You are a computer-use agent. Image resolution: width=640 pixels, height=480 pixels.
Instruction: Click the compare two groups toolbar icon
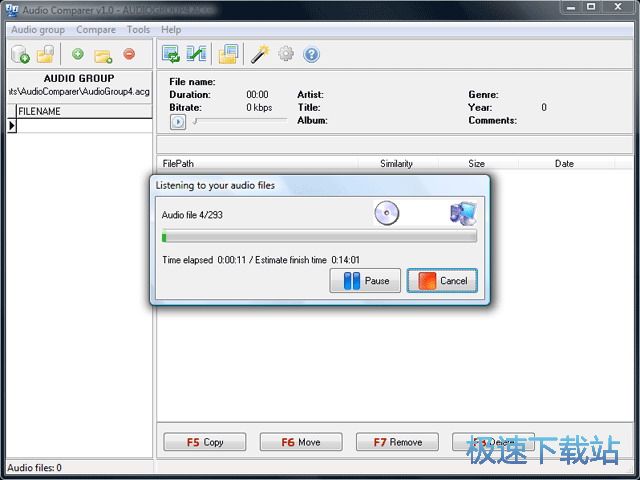click(197, 54)
